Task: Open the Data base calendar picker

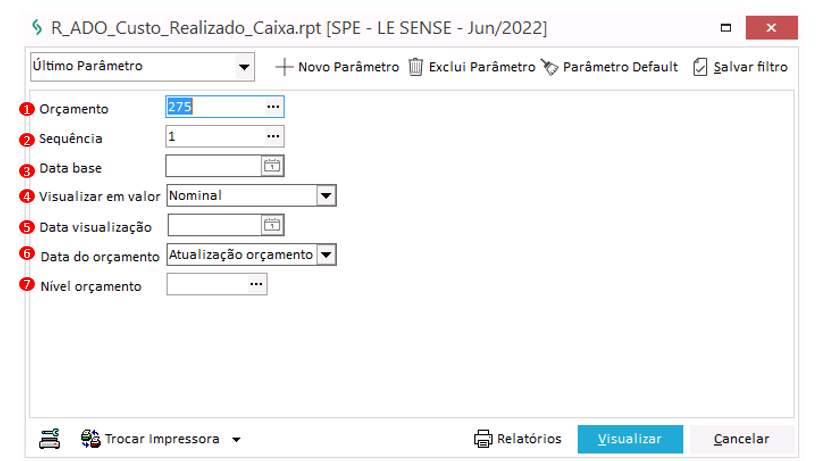Action: tap(273, 166)
